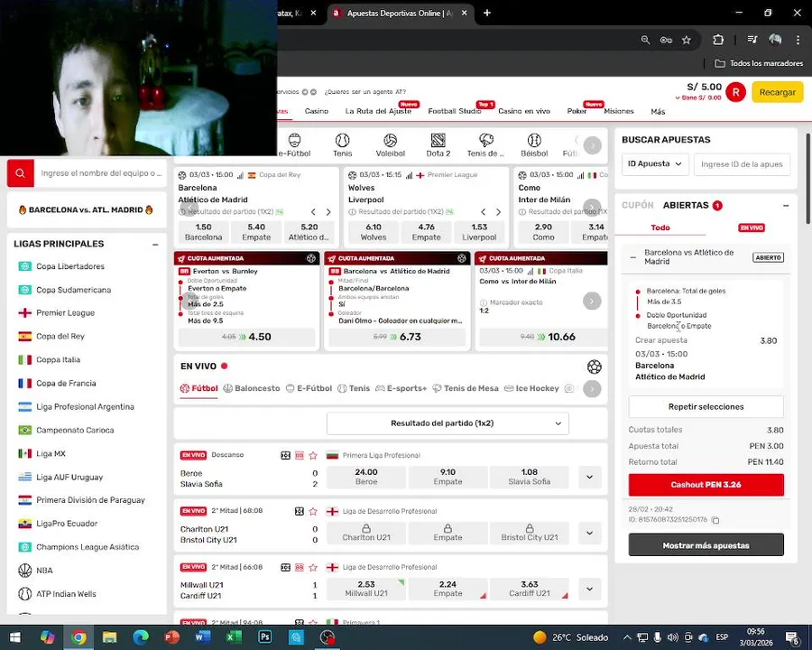Open PowerPoint from the taskbar
This screenshot has height=650, width=812.
(171, 636)
